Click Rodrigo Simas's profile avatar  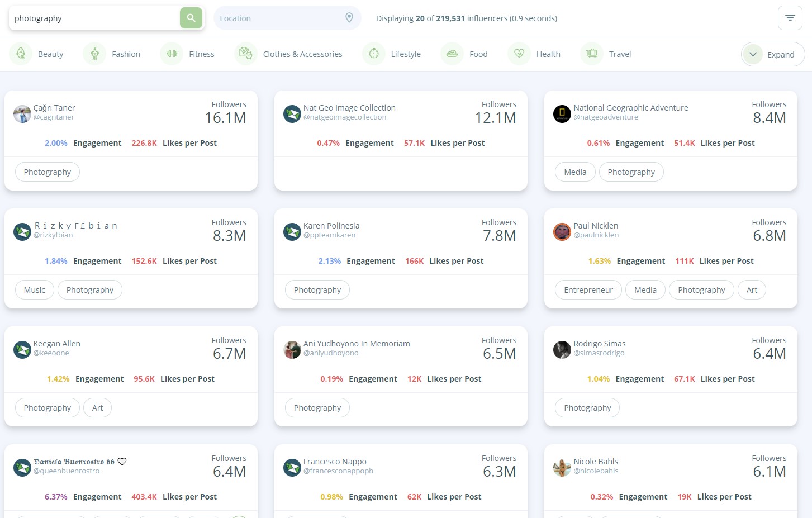(x=562, y=350)
